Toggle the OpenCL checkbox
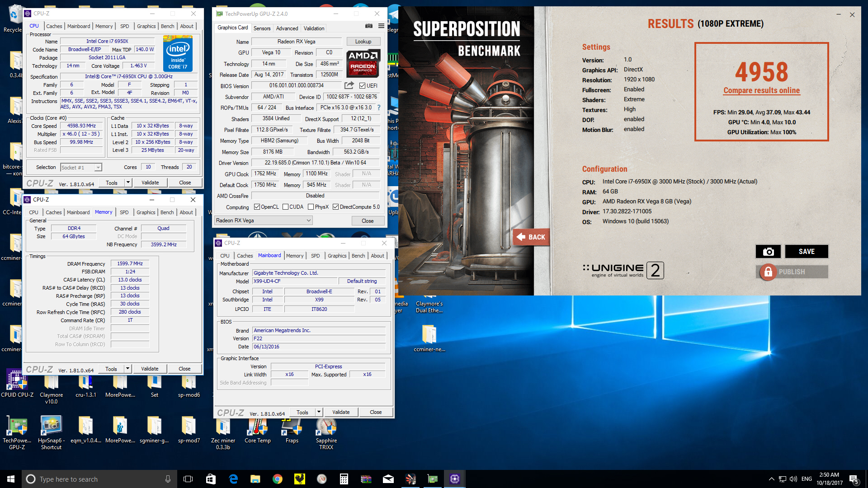This screenshot has width=868, height=488. (x=257, y=207)
